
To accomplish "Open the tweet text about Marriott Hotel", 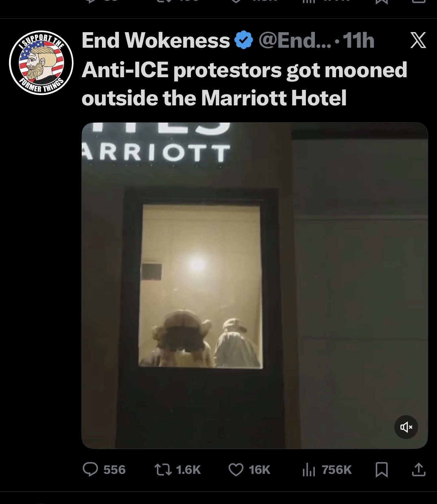I will pyautogui.click(x=244, y=84).
